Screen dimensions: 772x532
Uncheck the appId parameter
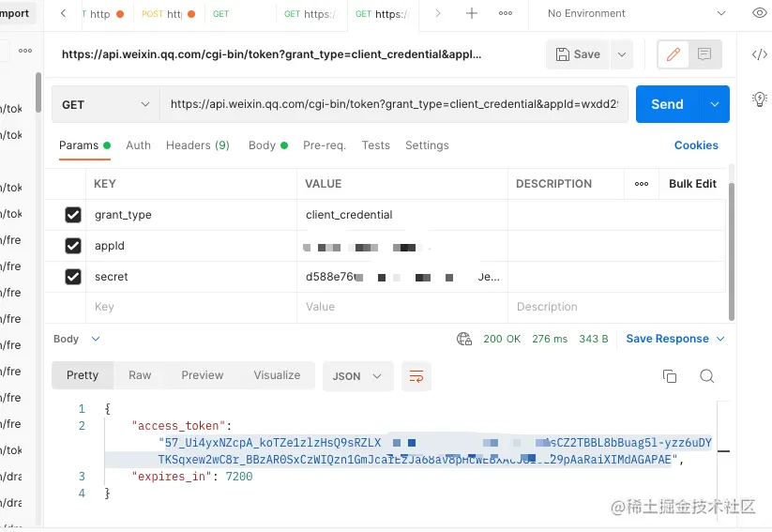[x=73, y=246]
